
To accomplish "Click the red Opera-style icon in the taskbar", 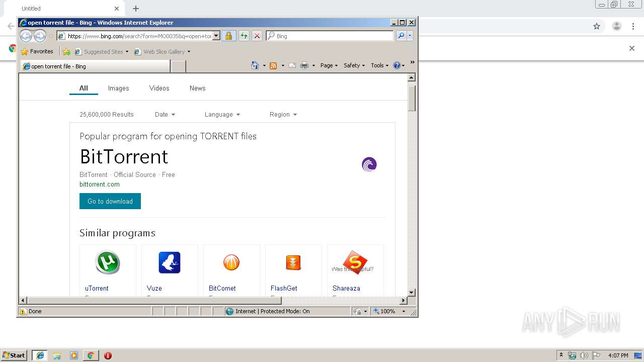I will tap(108, 355).
